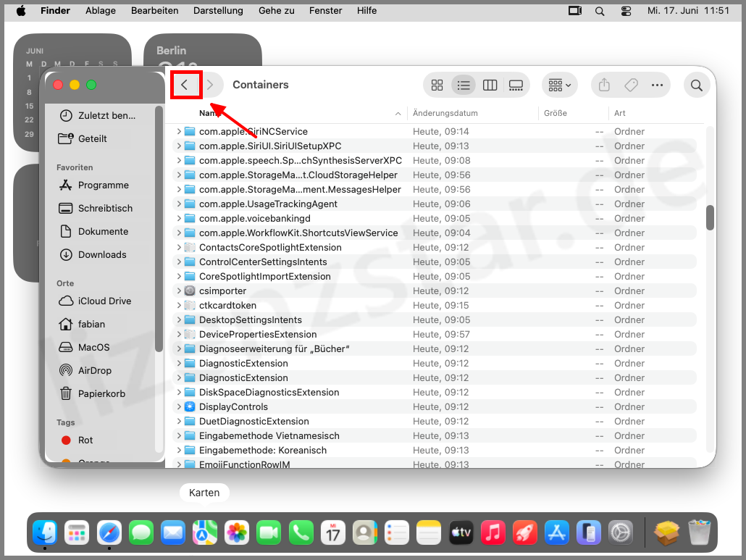
Task: Open Geteilt in the sidebar
Action: (83, 138)
